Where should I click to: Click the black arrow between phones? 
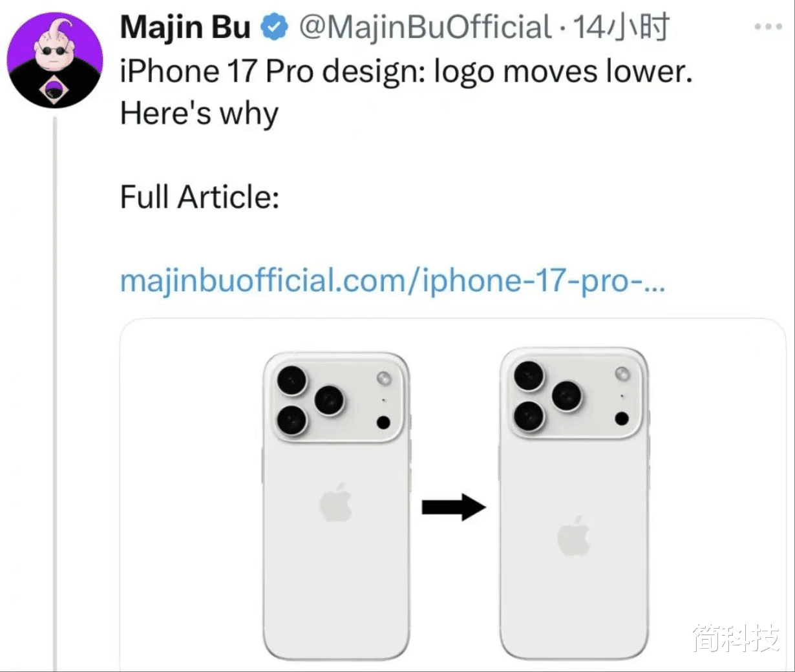click(454, 507)
